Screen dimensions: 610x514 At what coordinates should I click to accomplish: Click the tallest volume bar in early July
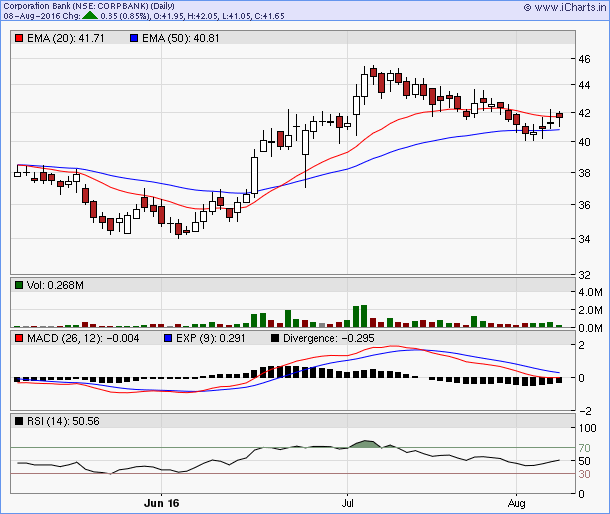point(364,316)
